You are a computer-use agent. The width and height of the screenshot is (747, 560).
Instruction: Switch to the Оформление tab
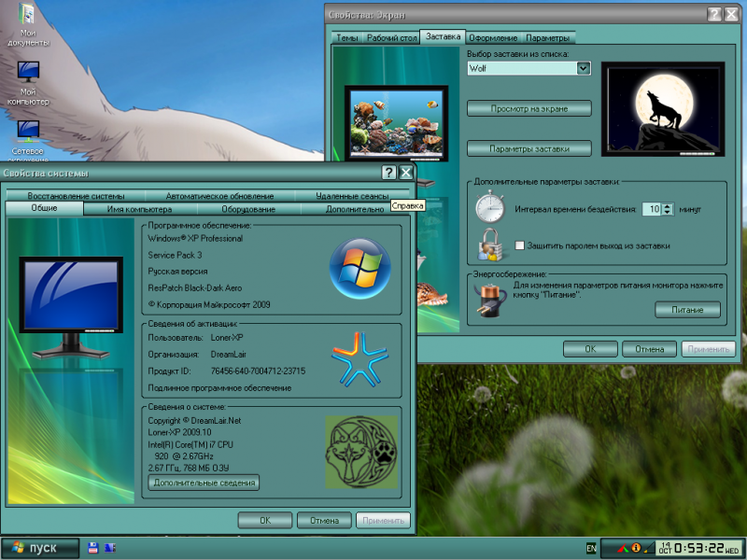493,37
